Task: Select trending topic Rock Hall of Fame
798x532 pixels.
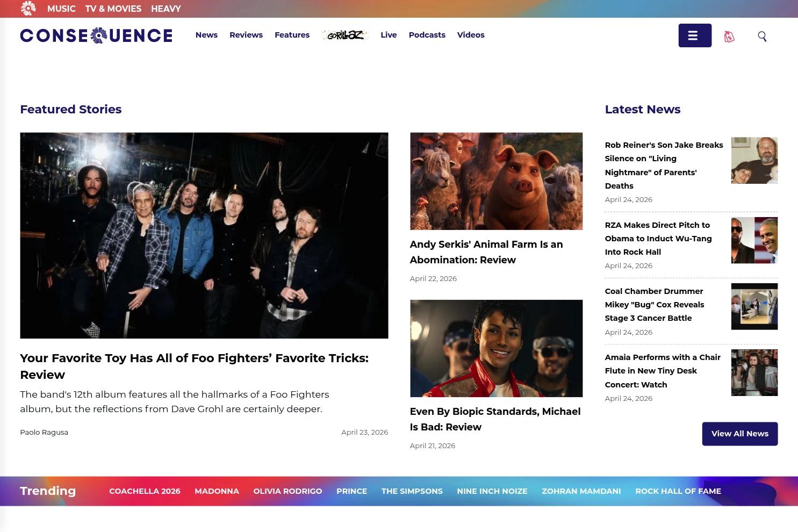Action: [678, 491]
